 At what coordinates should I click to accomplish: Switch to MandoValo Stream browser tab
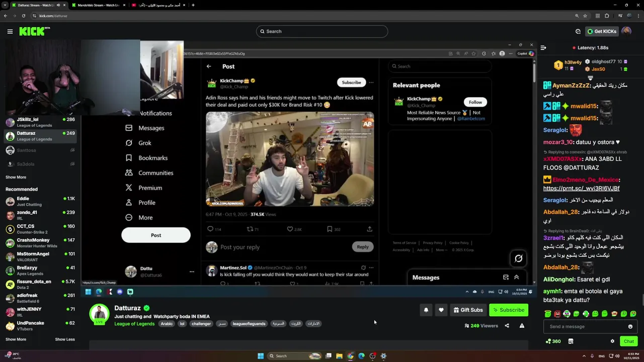tap(98, 5)
